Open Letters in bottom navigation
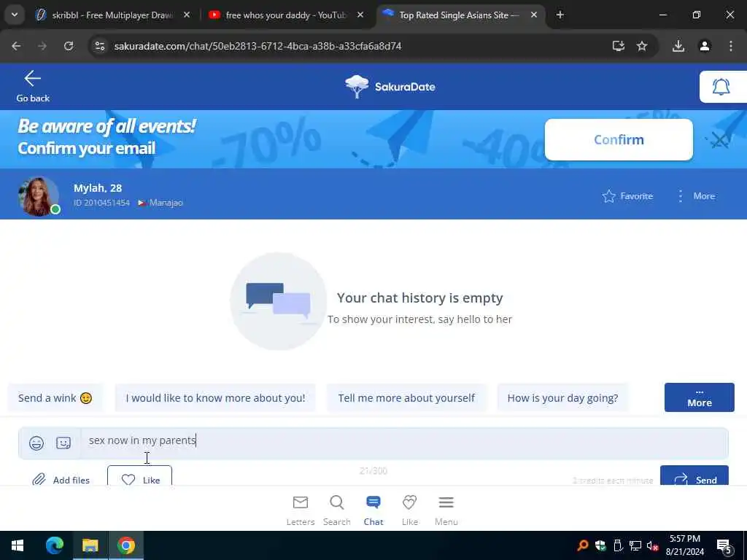The height and width of the screenshot is (560, 747). point(300,510)
